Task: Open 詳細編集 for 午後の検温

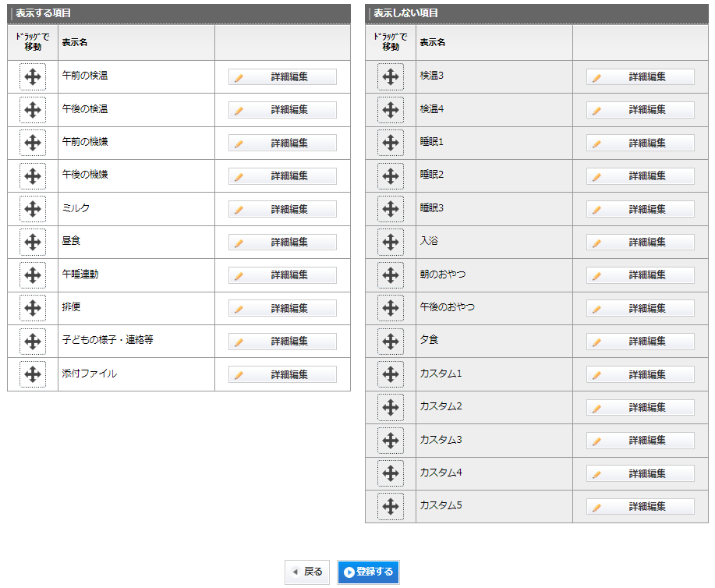Action: [282, 110]
